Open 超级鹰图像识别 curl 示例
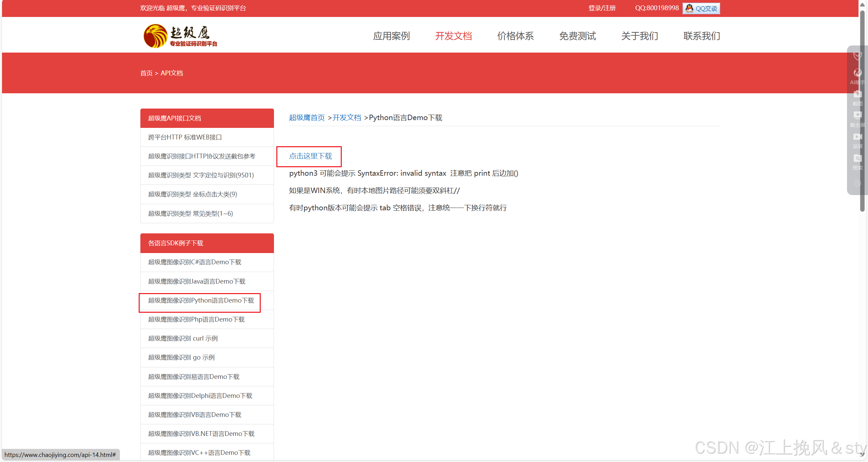This screenshot has height=462, width=868. pyautogui.click(x=207, y=339)
